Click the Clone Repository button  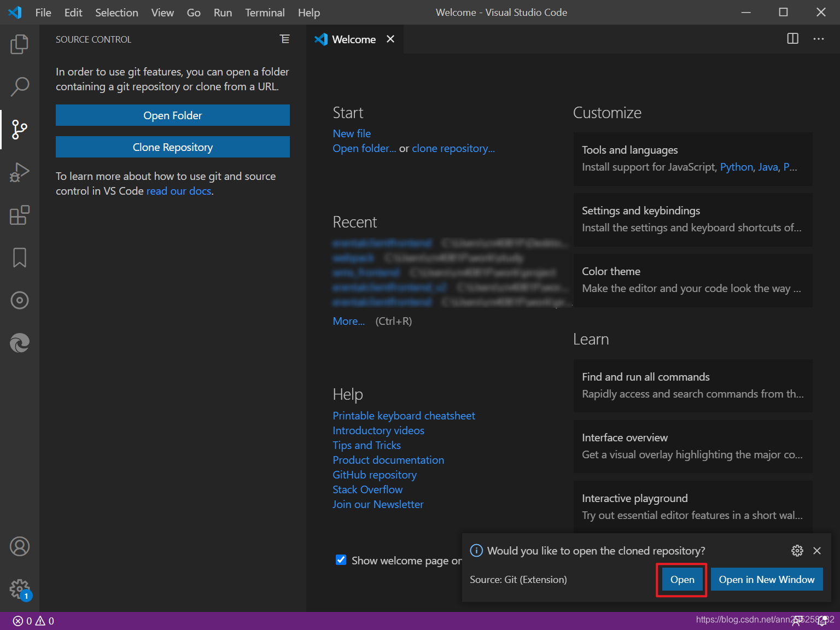click(173, 147)
